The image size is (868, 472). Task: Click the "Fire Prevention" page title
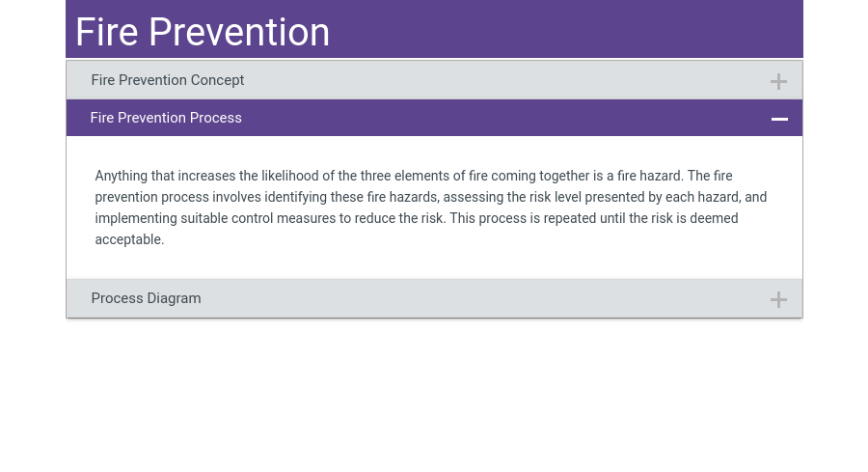(203, 32)
